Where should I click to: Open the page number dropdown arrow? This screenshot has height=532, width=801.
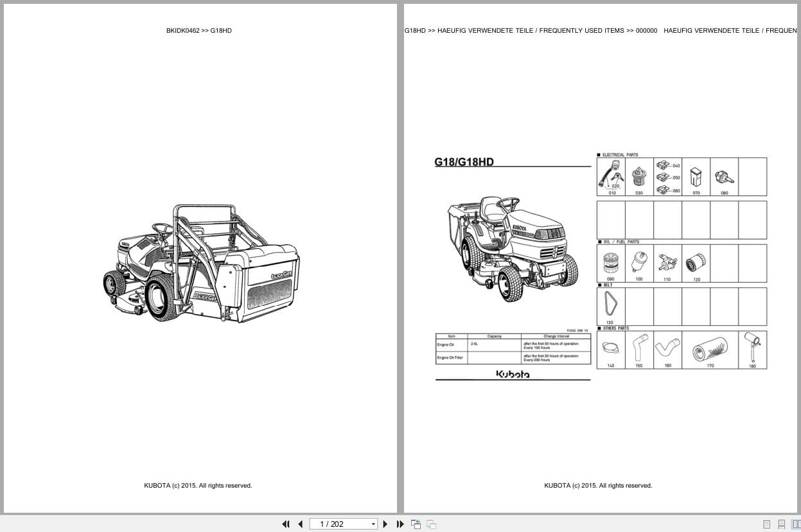coord(373,524)
